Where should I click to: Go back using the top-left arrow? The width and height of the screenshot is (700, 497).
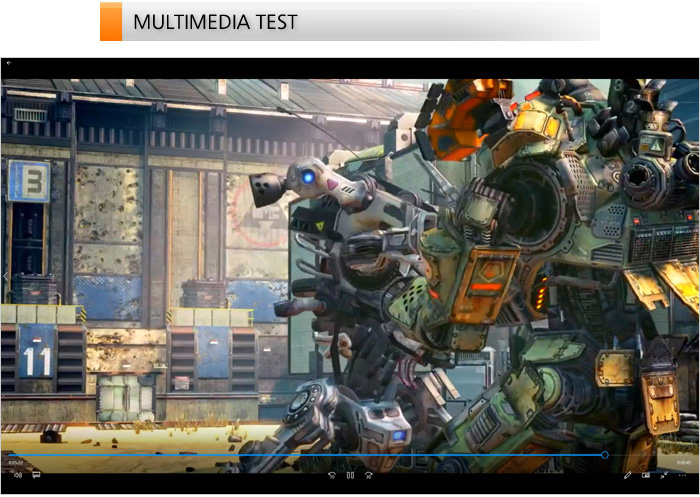pos(8,63)
